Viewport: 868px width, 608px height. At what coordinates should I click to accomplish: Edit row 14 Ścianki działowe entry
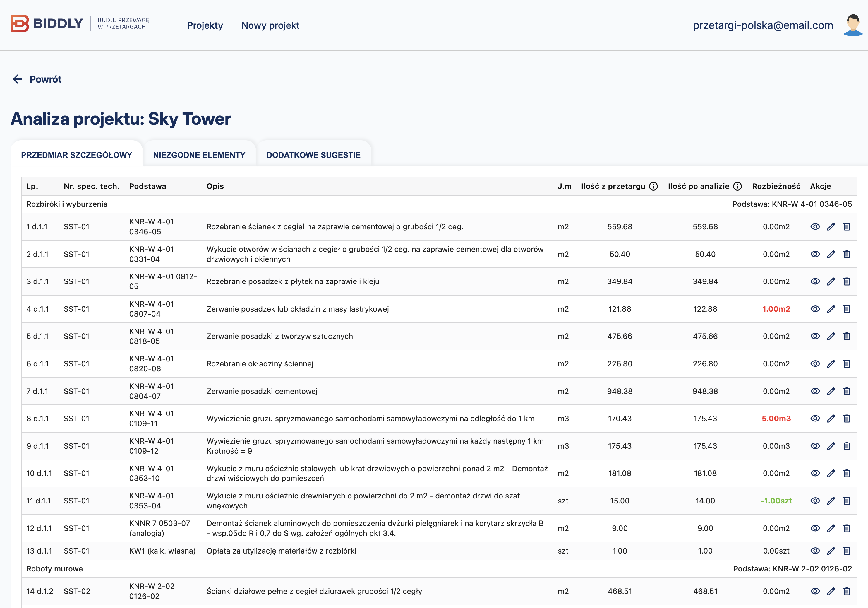(x=831, y=591)
